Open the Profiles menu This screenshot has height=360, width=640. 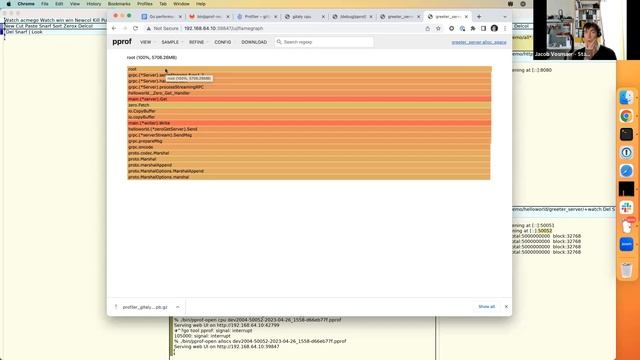coord(144,4)
